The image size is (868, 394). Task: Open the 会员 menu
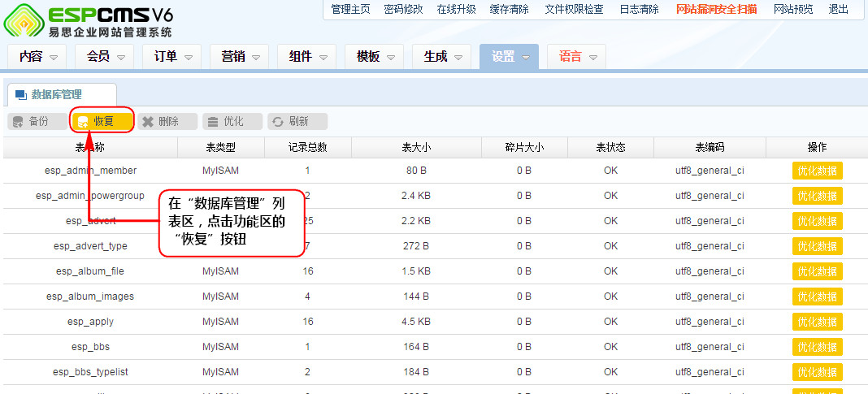[105, 56]
